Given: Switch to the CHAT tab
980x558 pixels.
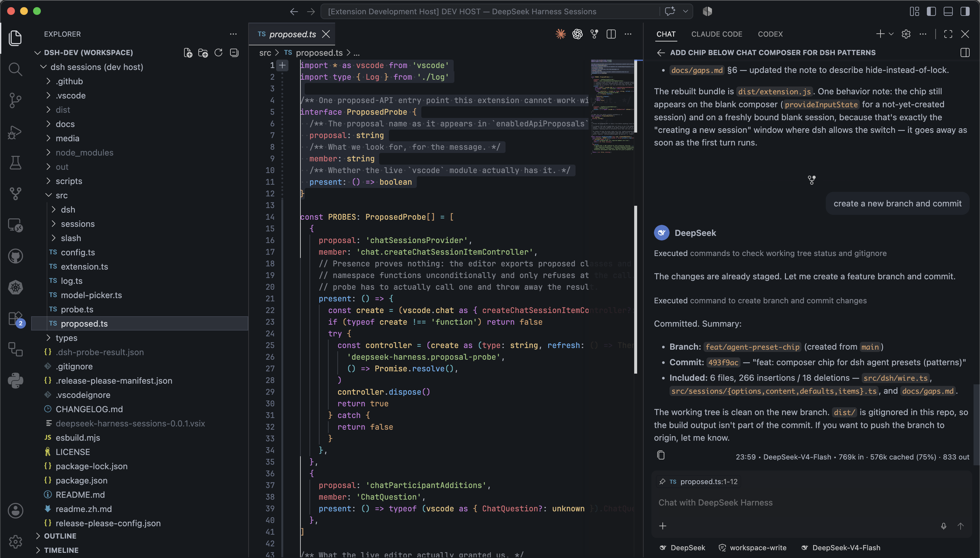Looking at the screenshot, I should (x=666, y=34).
